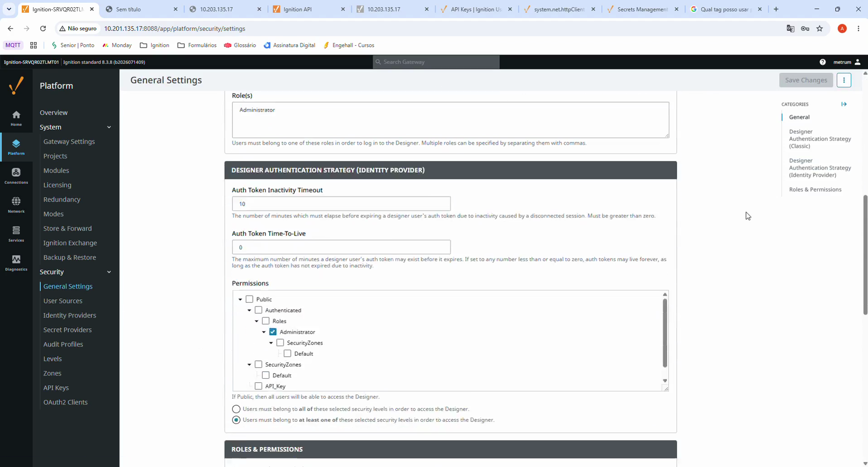Open the Services sidebar icon
The height and width of the screenshot is (467, 868).
pos(16,234)
